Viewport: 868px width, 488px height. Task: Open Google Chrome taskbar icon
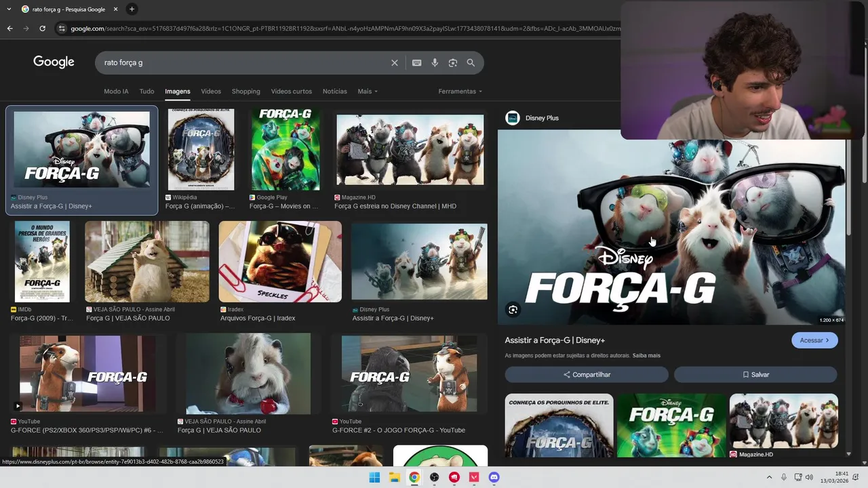(x=414, y=477)
